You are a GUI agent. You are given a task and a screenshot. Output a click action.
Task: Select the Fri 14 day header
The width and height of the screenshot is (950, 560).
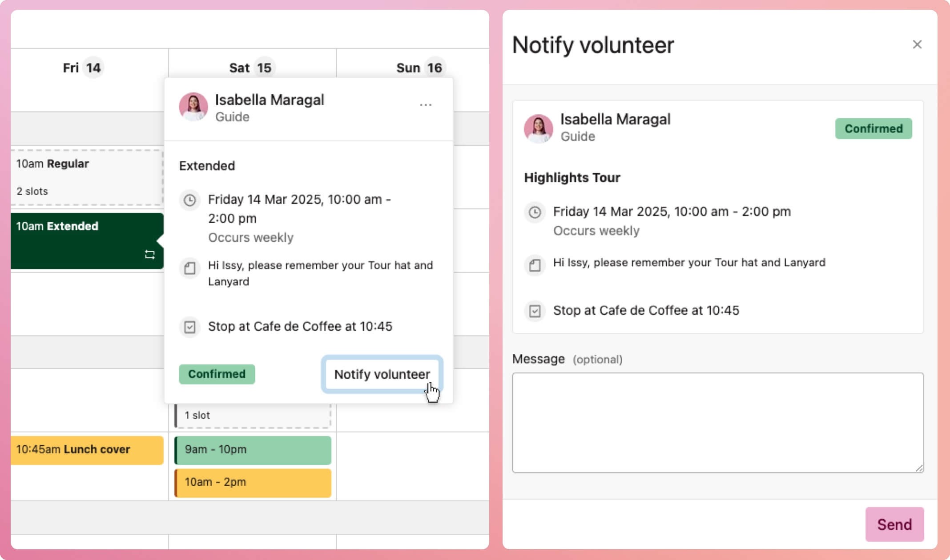[82, 68]
